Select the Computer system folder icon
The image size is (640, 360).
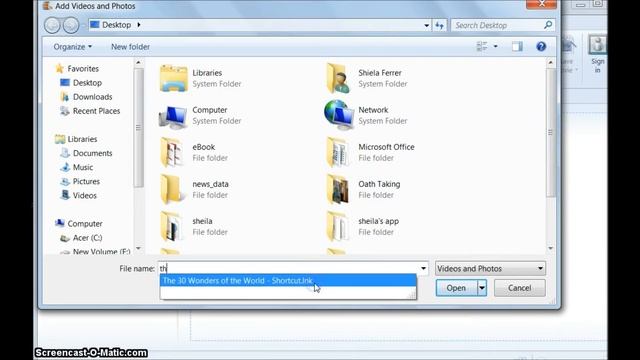click(x=173, y=116)
